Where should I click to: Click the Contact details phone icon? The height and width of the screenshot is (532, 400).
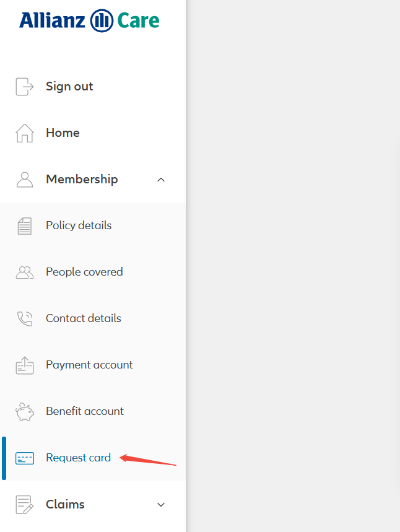(24, 318)
